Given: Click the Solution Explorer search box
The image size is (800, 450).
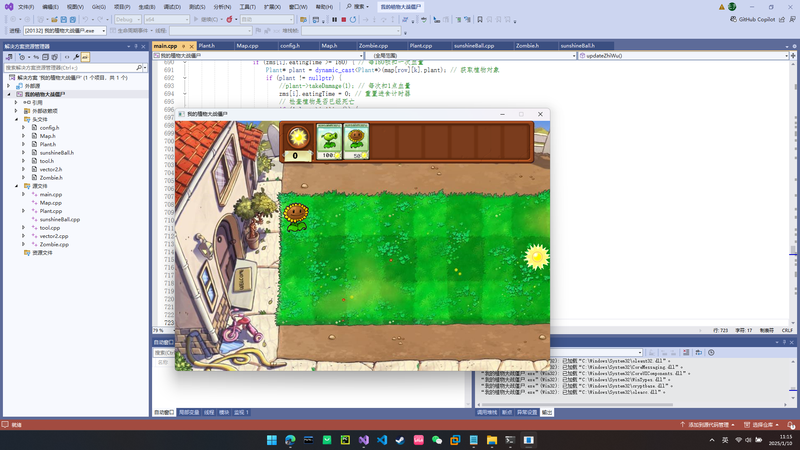Looking at the screenshot, I should click(x=70, y=68).
